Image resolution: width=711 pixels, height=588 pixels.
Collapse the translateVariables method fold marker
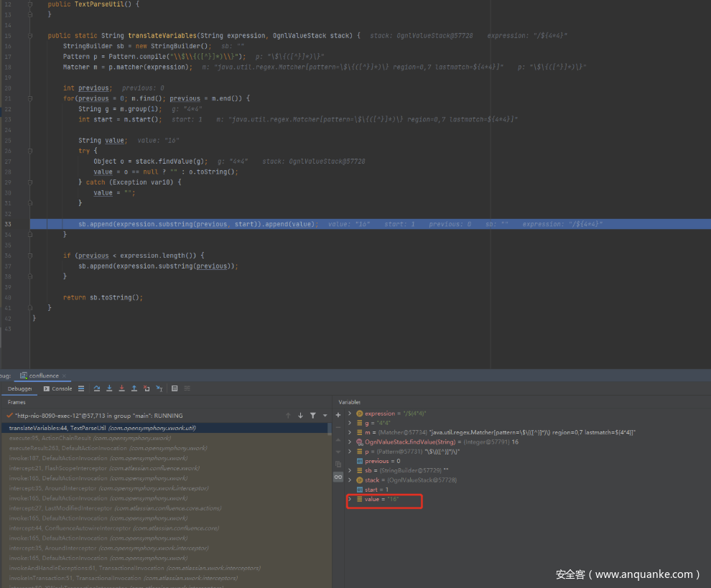click(x=31, y=35)
